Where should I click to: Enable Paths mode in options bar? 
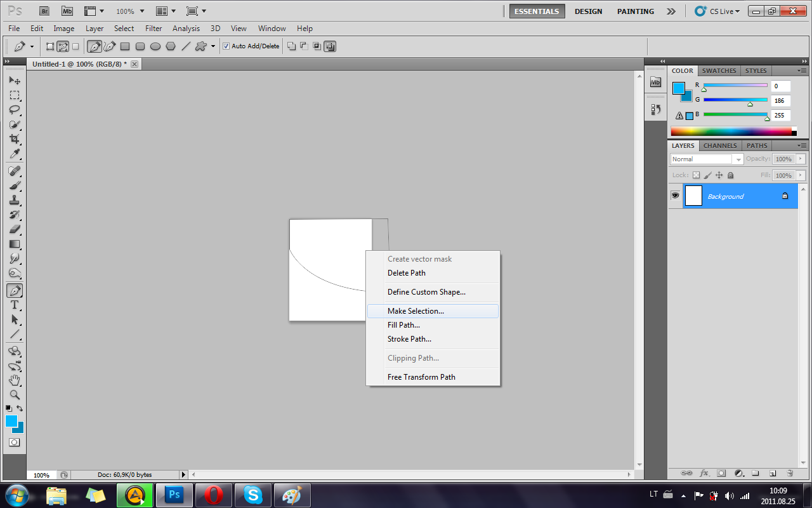coord(63,46)
